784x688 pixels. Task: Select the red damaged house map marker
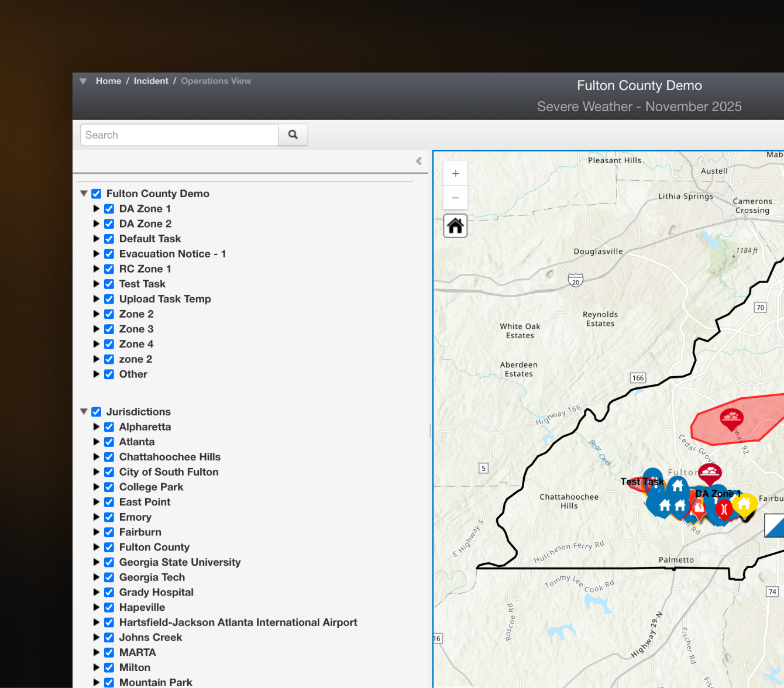pyautogui.click(x=699, y=508)
